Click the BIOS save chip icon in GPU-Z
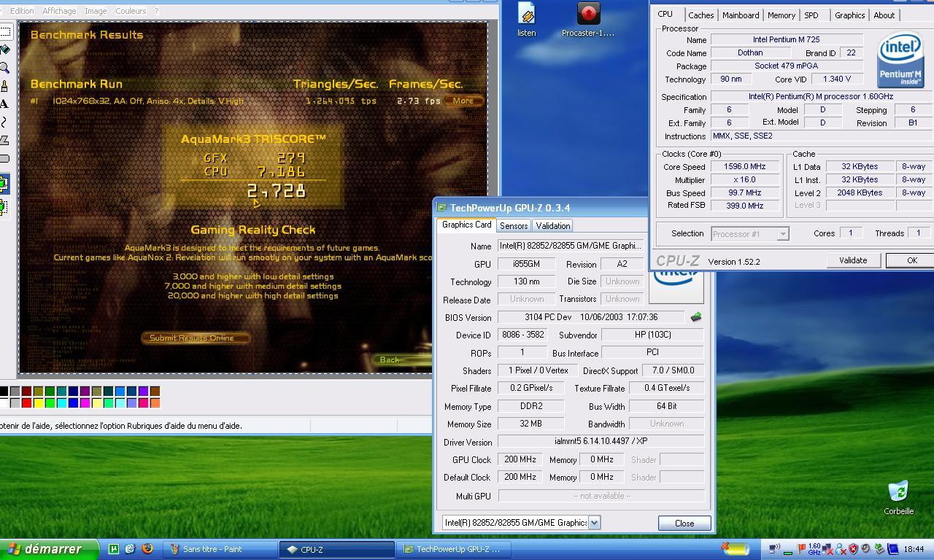Viewport: 934px width, 560px height. (695, 317)
